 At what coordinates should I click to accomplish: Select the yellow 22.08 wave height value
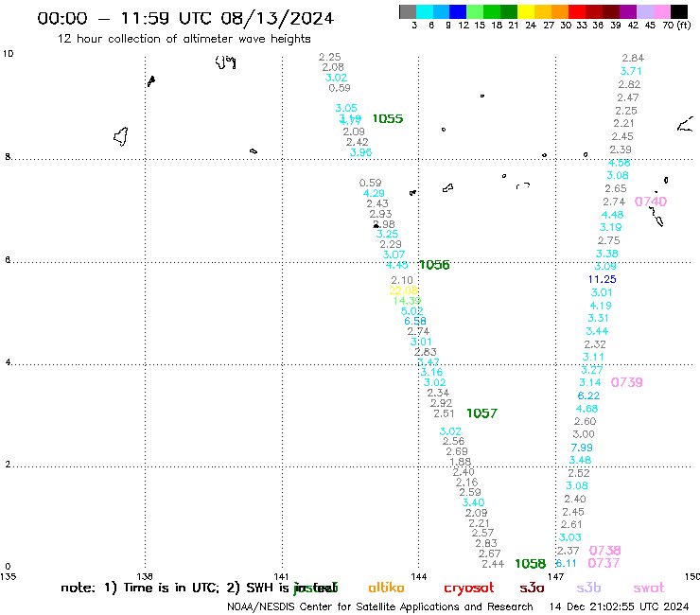click(403, 290)
